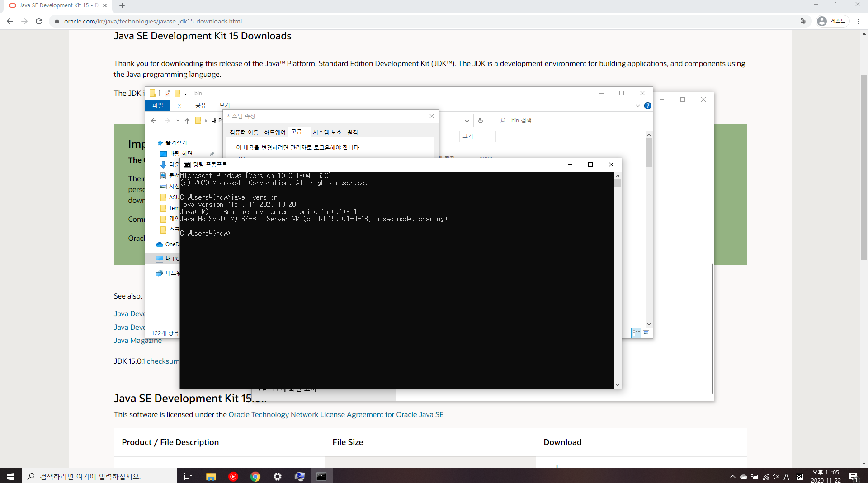Click the Command Prompt taskbar icon
Screen dimensions: 868x483
click(321, 476)
